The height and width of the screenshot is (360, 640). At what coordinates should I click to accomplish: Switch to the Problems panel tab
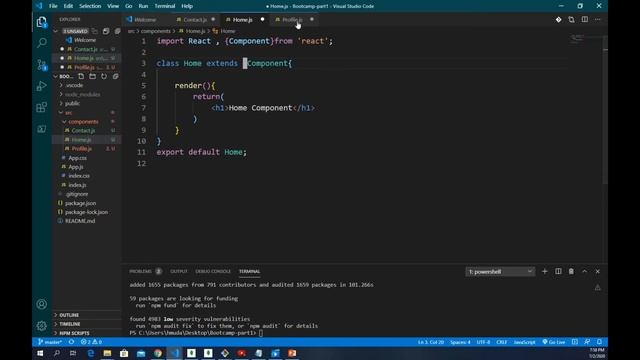point(145,271)
